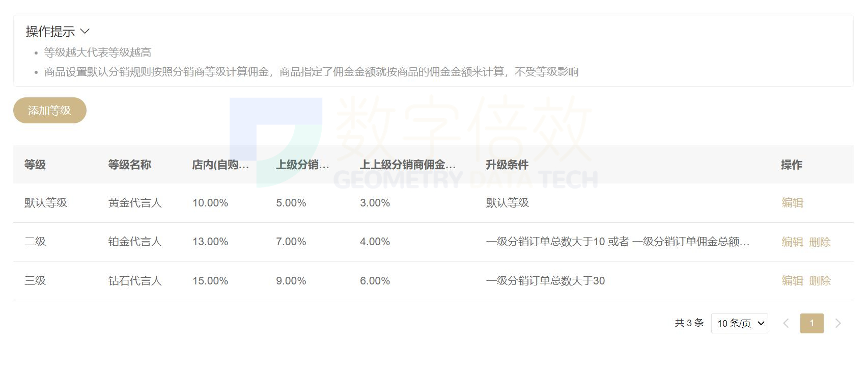Click the truncated 店内(自购… column header
The width and height of the screenshot is (868, 367).
click(x=220, y=165)
